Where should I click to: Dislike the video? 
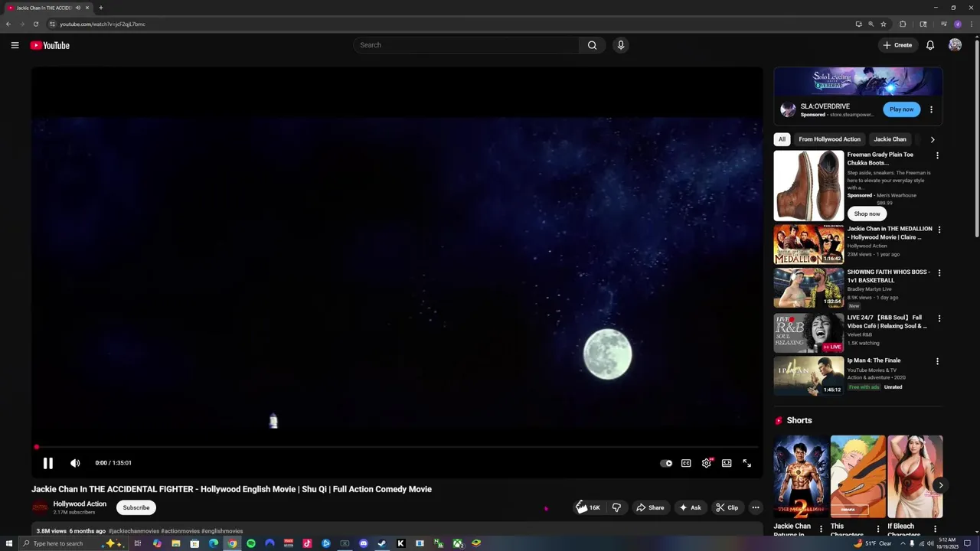[x=616, y=507]
